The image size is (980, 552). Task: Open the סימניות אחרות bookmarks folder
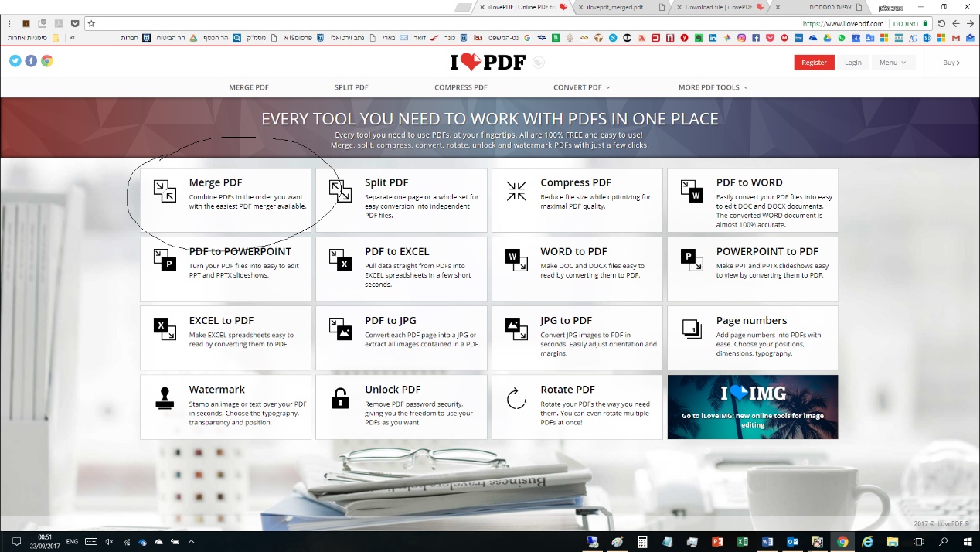click(33, 37)
